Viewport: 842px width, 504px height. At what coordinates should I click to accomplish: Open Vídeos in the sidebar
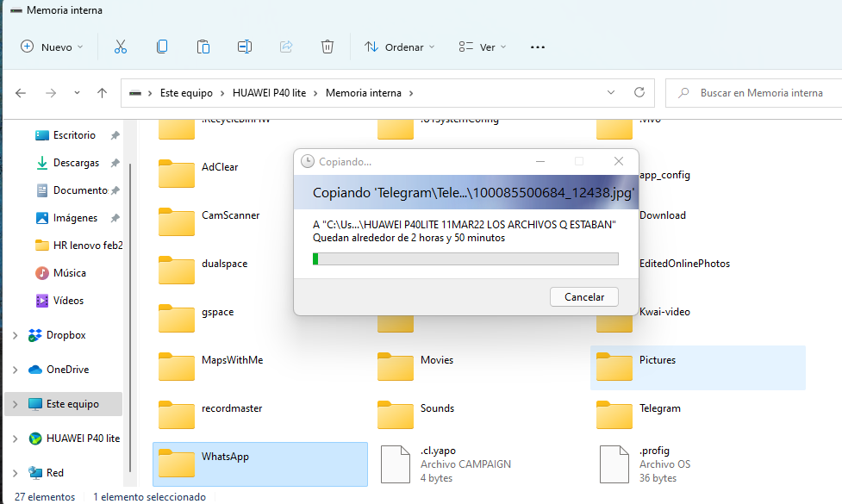(x=59, y=301)
